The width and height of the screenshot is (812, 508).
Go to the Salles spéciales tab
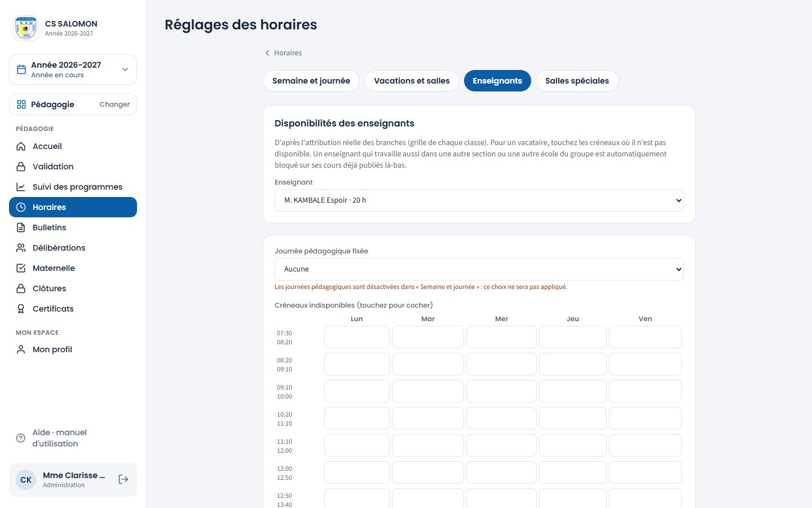click(x=577, y=81)
